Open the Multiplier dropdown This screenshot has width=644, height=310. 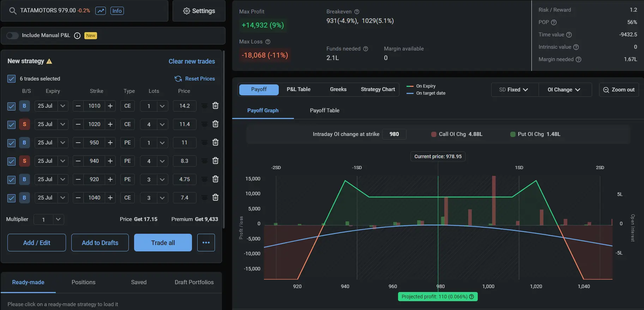(58, 219)
